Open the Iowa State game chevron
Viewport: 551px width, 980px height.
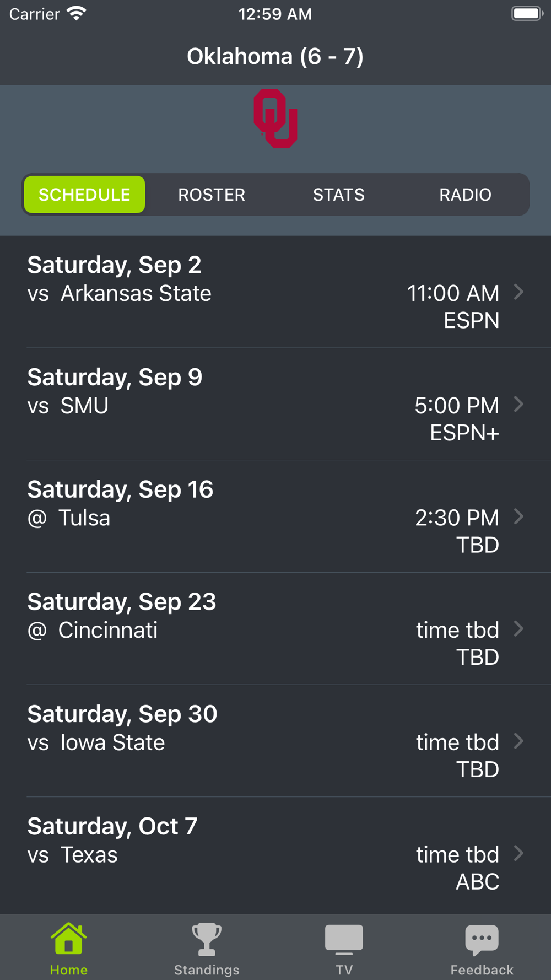click(518, 741)
